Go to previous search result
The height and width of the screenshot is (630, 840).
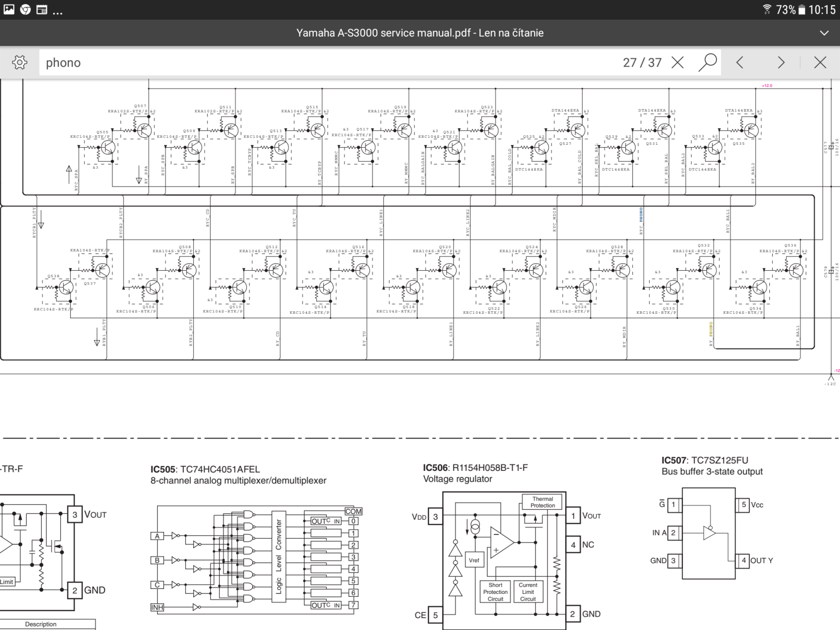pyautogui.click(x=740, y=63)
